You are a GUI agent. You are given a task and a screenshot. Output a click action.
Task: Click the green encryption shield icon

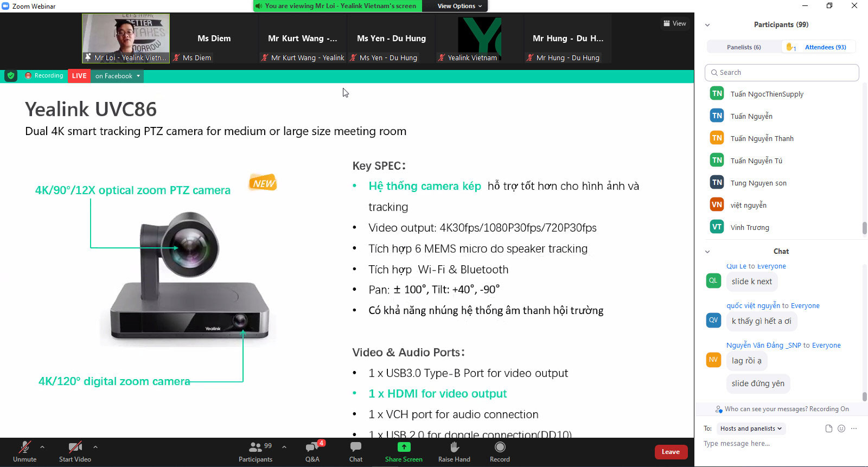coord(11,76)
